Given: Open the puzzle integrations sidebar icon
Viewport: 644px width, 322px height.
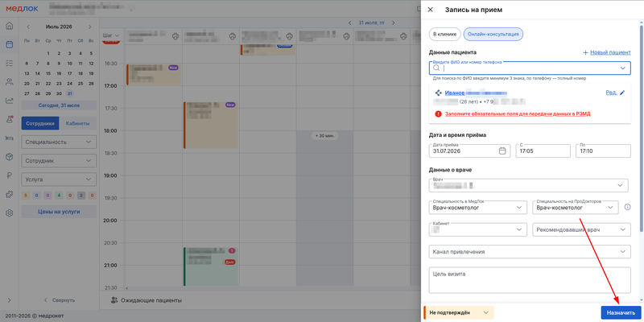Looking at the screenshot, I should [x=9, y=194].
